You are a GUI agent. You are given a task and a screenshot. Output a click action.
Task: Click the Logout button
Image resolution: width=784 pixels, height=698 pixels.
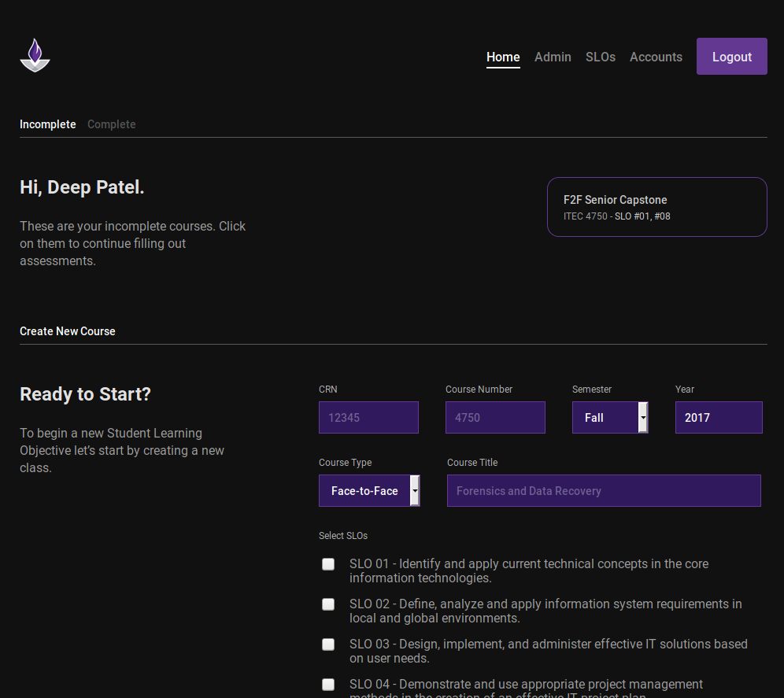click(x=731, y=56)
